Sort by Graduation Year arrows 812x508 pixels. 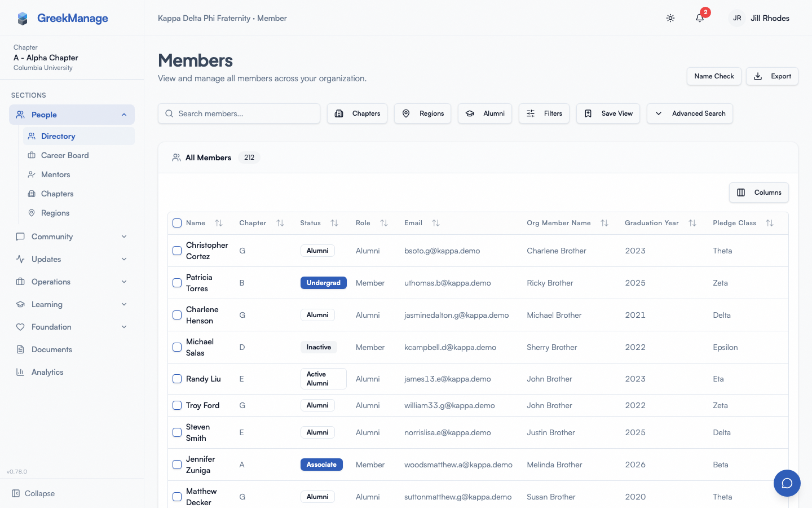pos(692,223)
